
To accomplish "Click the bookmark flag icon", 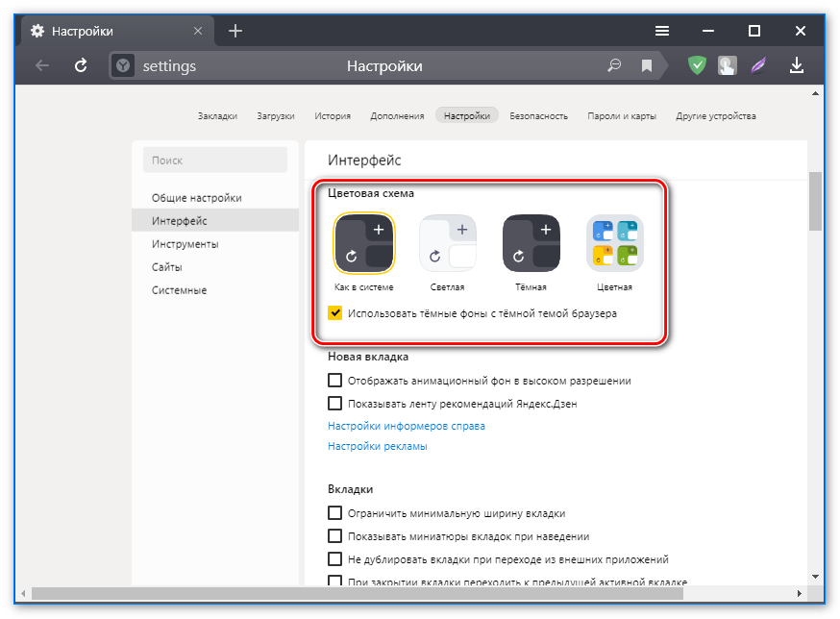I will point(647,65).
